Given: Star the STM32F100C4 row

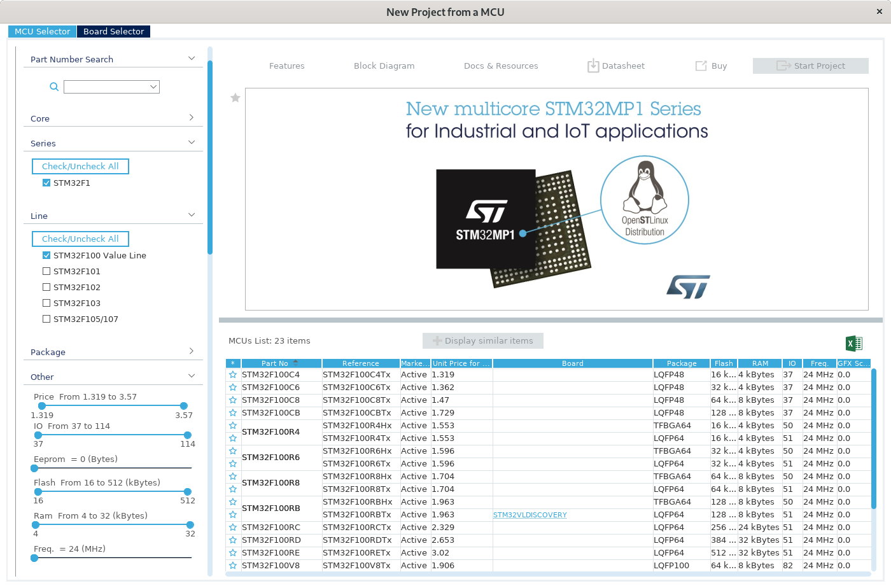Looking at the screenshot, I should (233, 375).
